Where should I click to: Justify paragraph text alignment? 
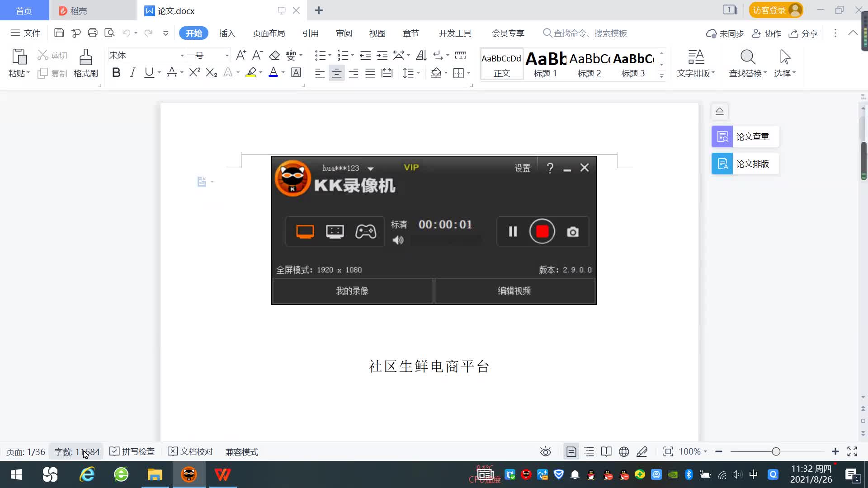coord(370,73)
